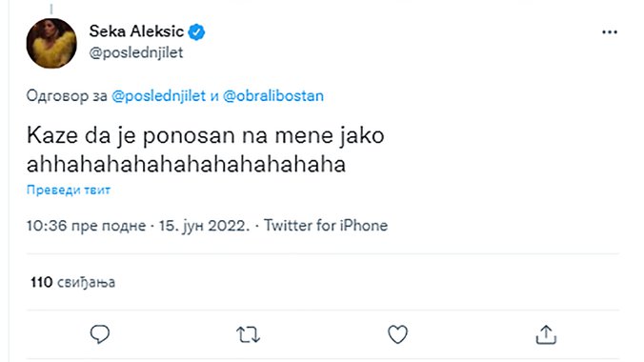Click the 10:36 пре подне timestamp

87,226
